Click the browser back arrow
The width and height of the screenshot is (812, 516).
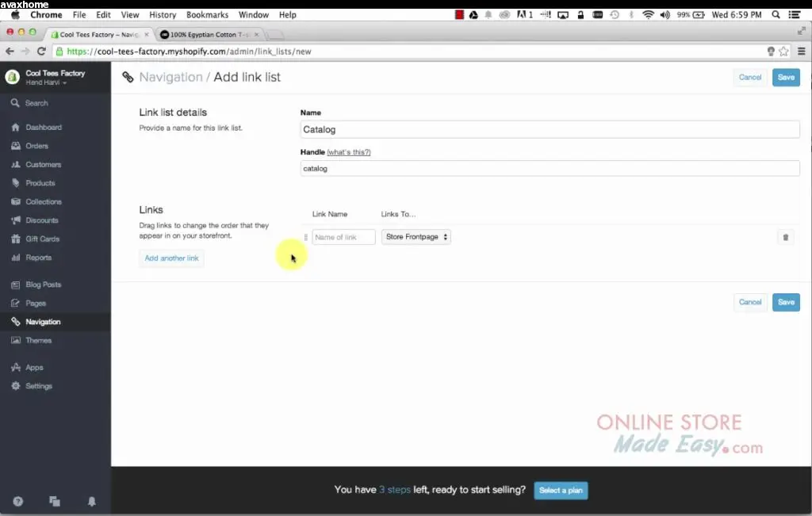[x=10, y=52]
